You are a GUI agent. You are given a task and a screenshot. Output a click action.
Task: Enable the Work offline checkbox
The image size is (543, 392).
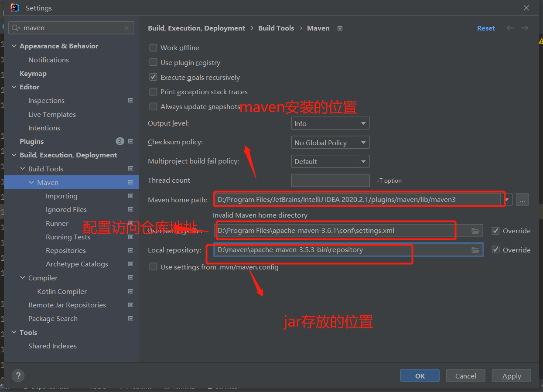coord(153,48)
